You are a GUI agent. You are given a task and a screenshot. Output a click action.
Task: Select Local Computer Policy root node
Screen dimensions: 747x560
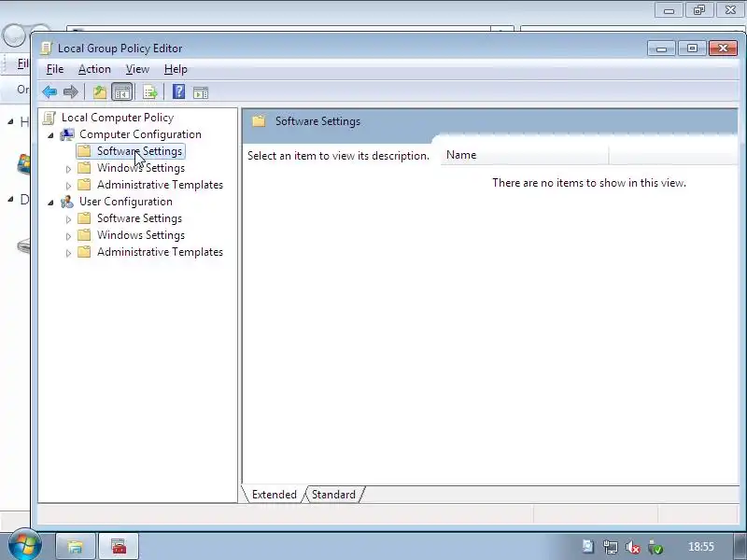click(x=118, y=118)
